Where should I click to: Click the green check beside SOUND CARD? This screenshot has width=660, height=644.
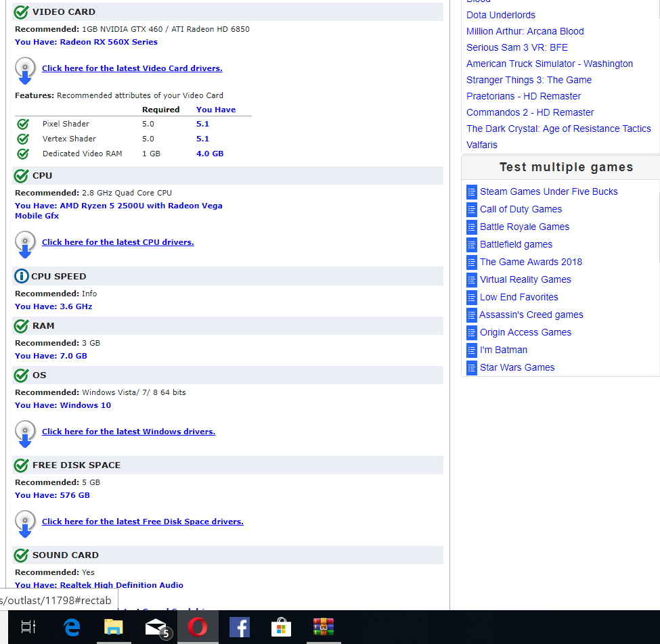[22, 555]
